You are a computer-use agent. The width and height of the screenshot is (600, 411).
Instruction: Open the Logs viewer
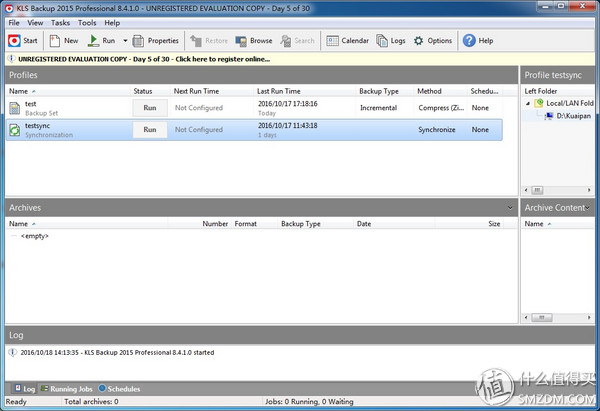[391, 41]
